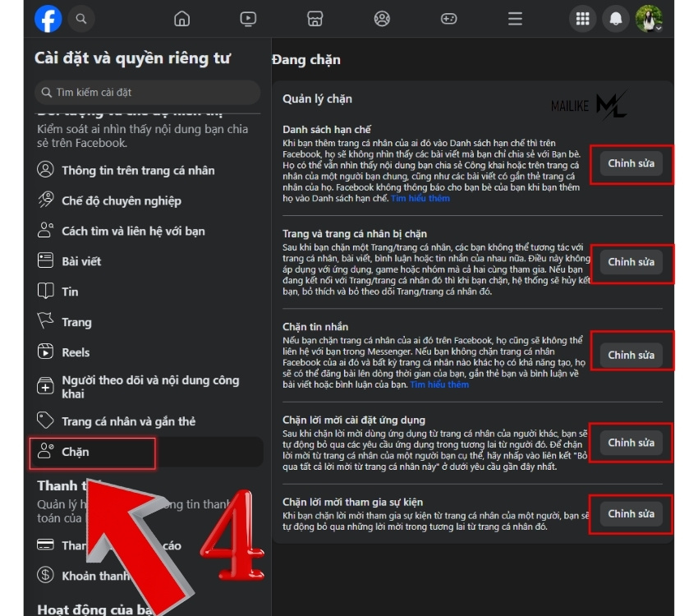The width and height of the screenshot is (698, 616).
Task: Focus the Tìm kiếm cài đặt search field
Action: pos(147,93)
